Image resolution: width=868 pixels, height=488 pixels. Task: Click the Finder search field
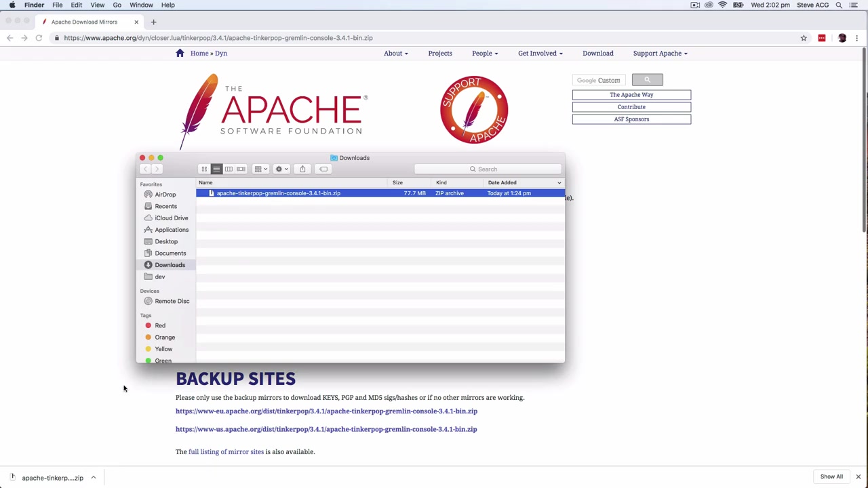coord(488,169)
